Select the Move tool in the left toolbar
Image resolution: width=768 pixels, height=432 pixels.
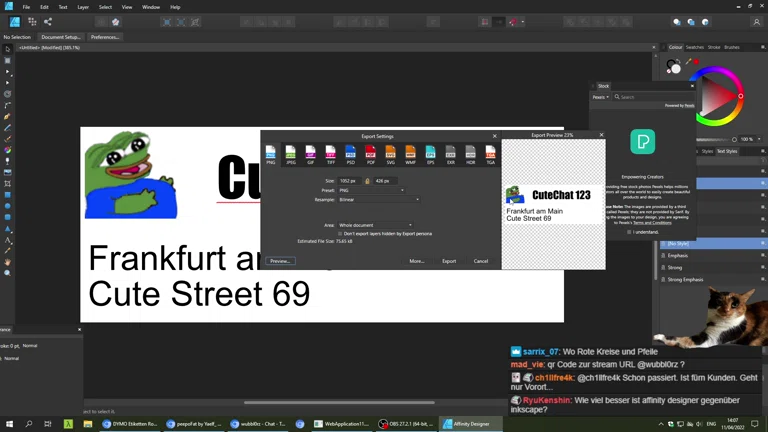click(x=7, y=49)
